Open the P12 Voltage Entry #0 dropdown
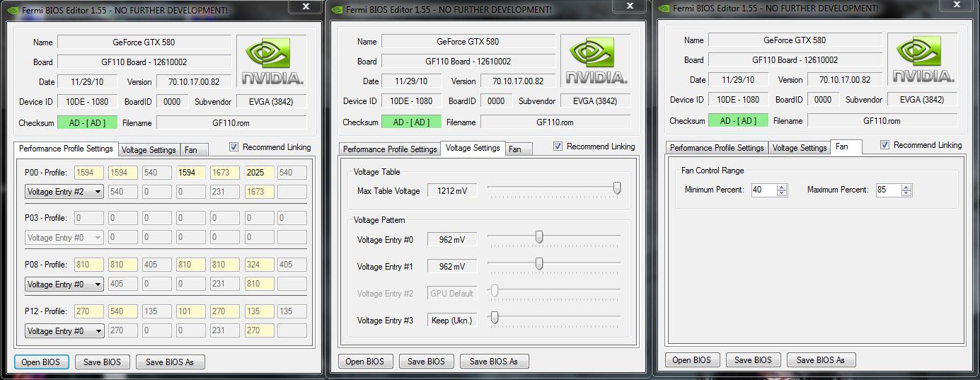Viewport: 980px width, 380px height. click(64, 330)
